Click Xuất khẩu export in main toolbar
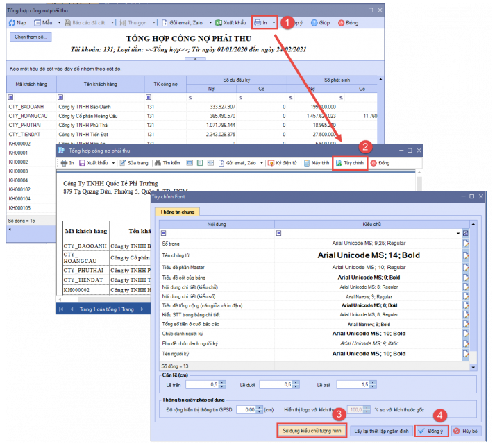 pos(230,23)
